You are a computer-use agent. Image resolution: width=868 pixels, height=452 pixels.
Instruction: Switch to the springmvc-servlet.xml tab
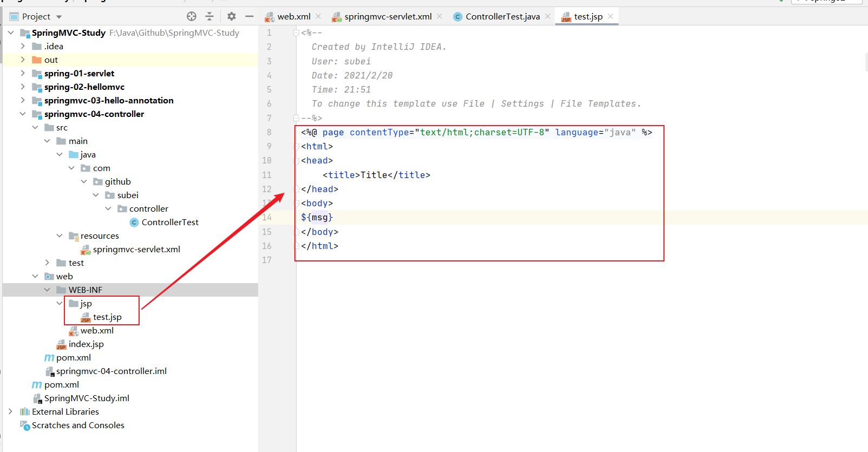pos(387,16)
